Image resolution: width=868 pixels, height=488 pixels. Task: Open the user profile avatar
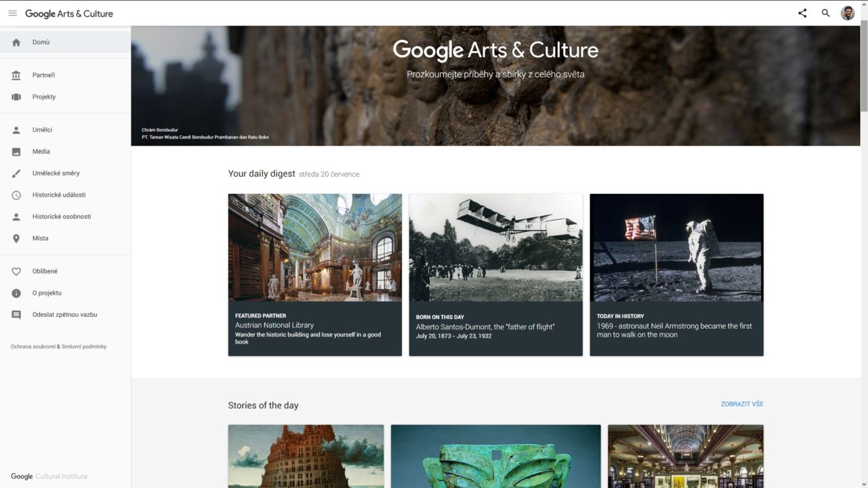coord(848,13)
